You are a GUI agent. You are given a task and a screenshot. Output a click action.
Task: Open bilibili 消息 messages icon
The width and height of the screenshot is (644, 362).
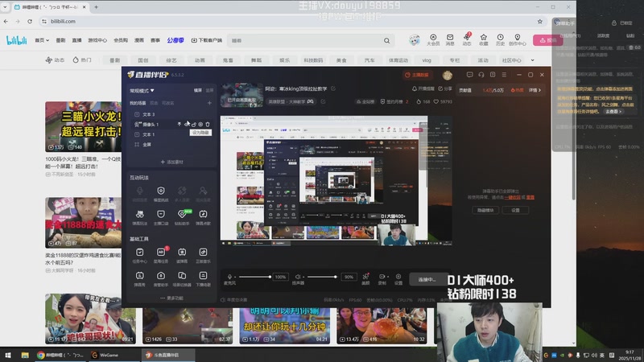click(x=450, y=39)
